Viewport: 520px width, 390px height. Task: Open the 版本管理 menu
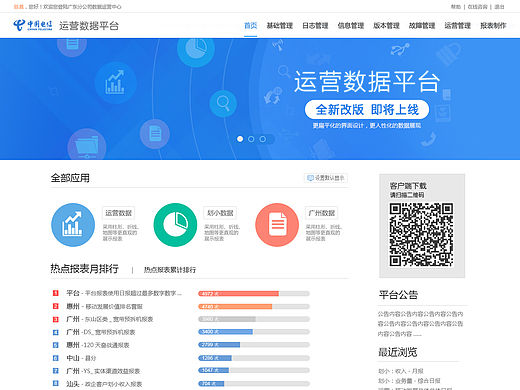coord(386,26)
